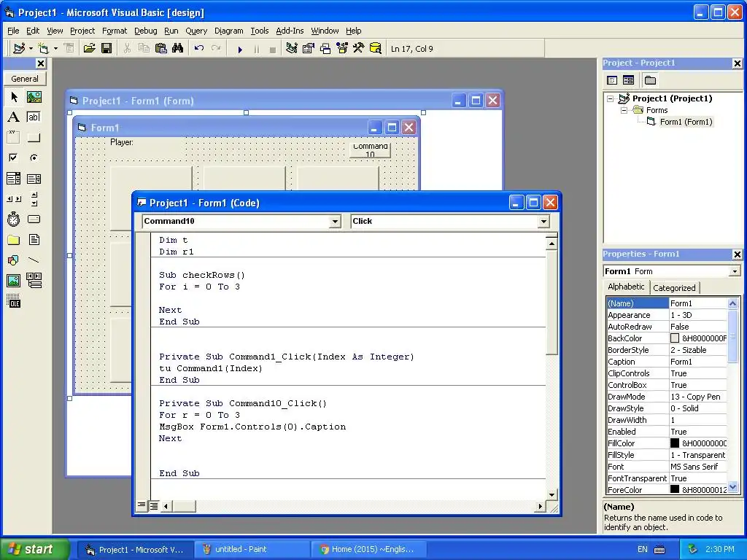Open the Project menu

[82, 31]
